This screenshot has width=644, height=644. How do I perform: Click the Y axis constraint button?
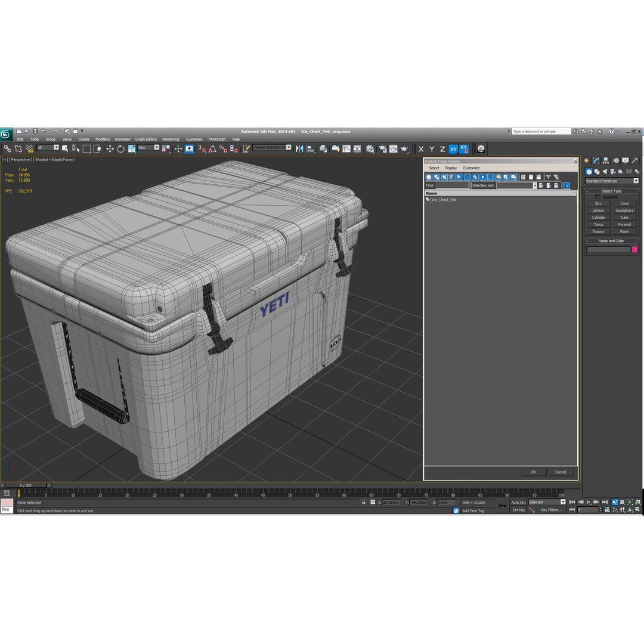432,149
